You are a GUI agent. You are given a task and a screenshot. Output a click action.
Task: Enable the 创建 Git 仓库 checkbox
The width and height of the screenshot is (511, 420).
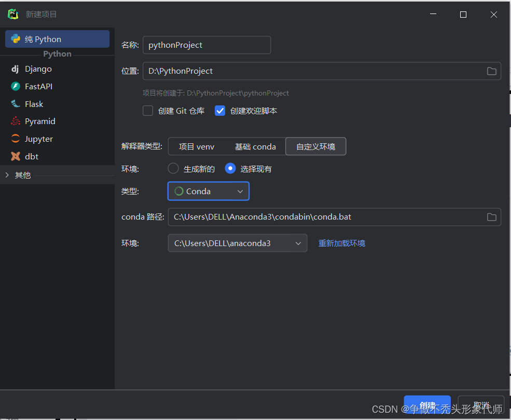(147, 110)
